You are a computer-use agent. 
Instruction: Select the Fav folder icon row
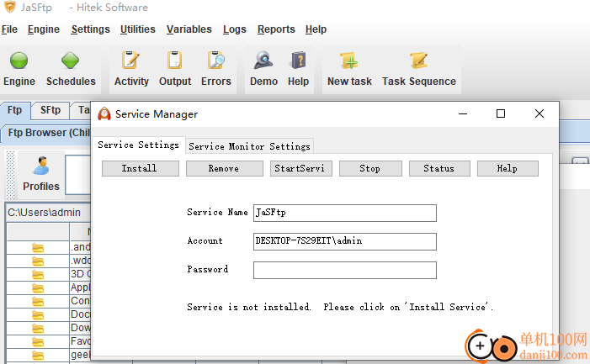pyautogui.click(x=38, y=342)
